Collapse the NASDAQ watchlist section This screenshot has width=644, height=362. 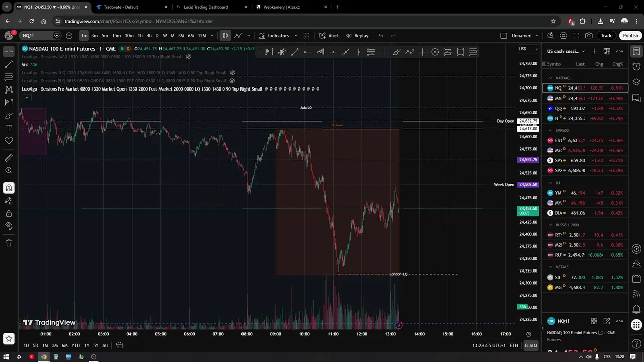[x=550, y=78]
